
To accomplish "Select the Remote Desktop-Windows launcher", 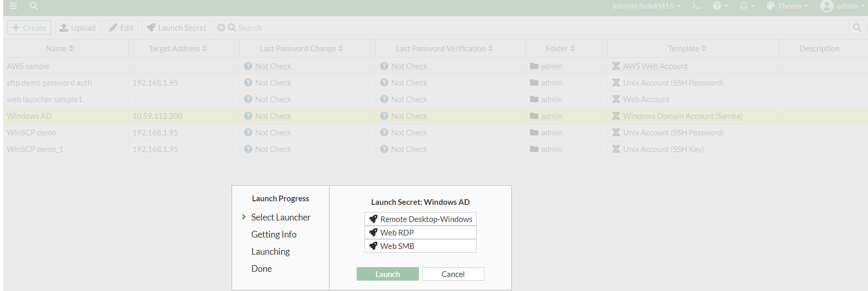I will (x=421, y=219).
